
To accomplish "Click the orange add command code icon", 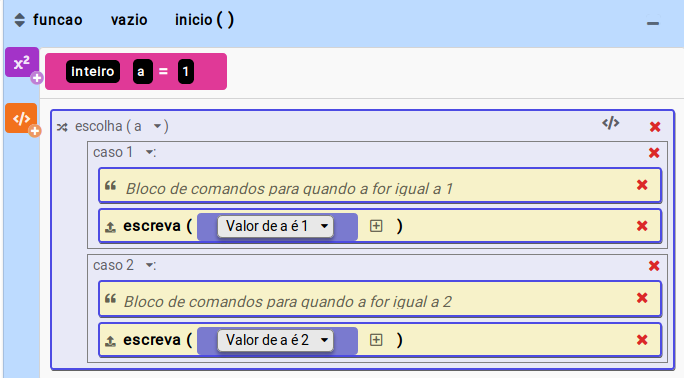I will (x=21, y=118).
